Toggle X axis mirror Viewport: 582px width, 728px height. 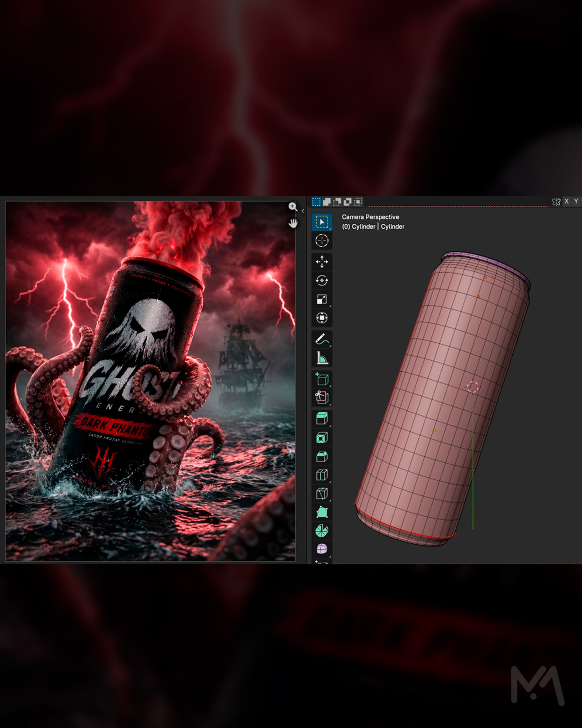click(566, 201)
